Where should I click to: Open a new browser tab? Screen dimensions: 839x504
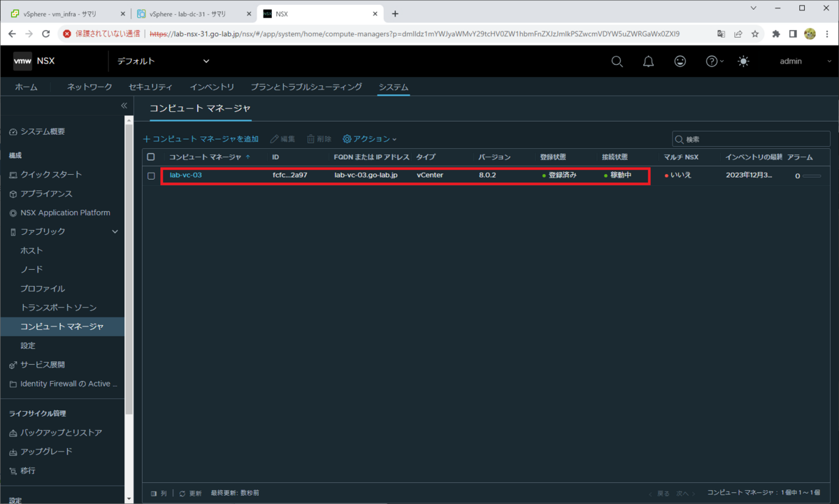pos(395,13)
